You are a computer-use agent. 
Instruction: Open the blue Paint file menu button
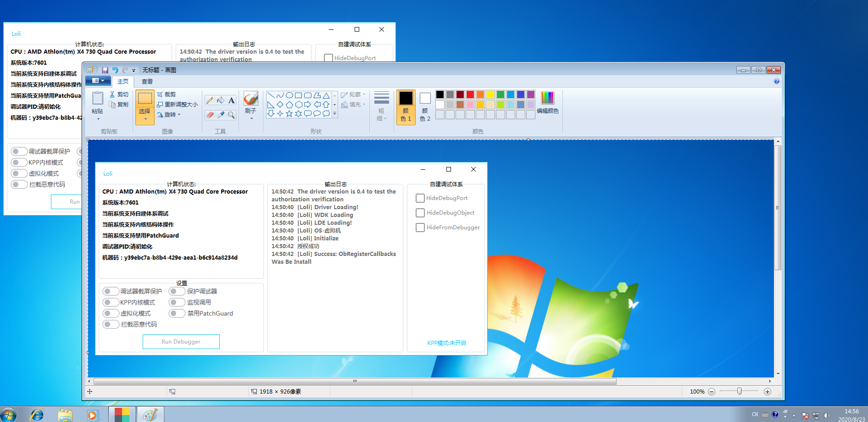tap(98, 81)
